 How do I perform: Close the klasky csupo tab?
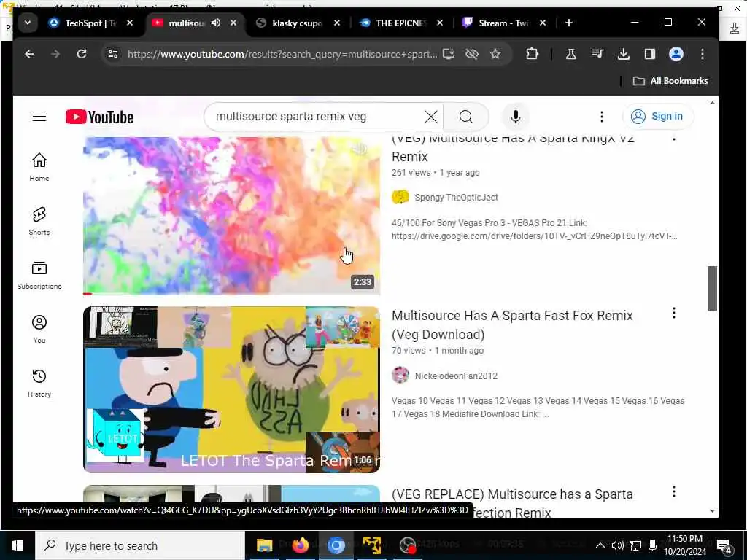(337, 23)
